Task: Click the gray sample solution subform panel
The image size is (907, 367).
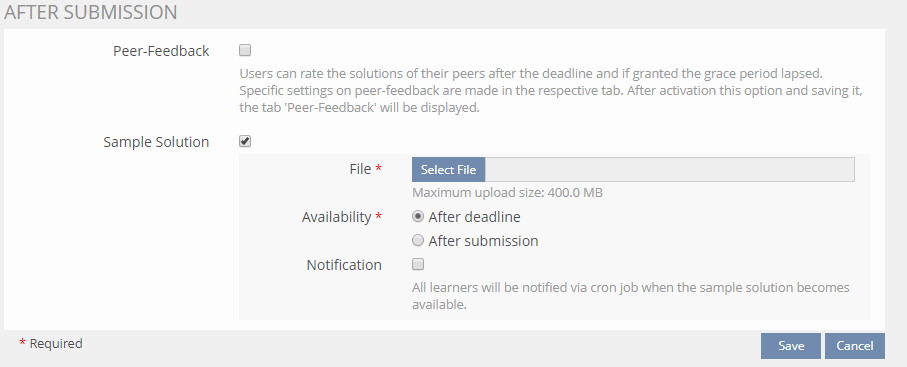Action: pos(554,237)
